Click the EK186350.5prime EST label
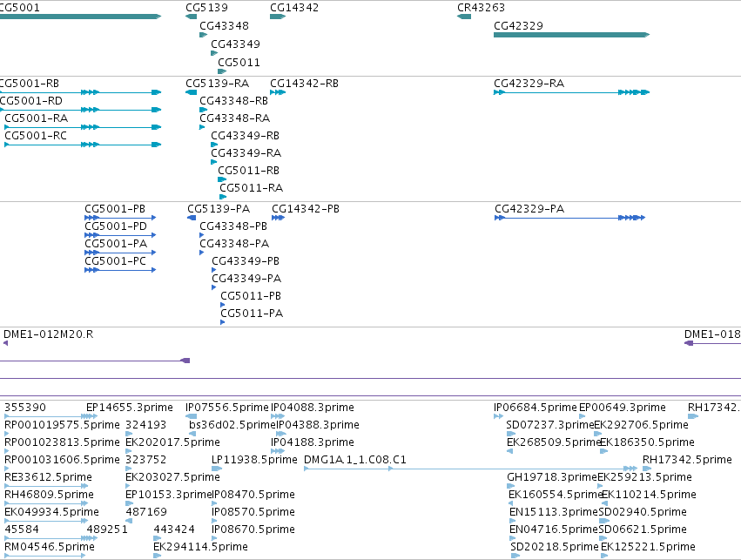This screenshot has height=560, width=741. [648, 442]
